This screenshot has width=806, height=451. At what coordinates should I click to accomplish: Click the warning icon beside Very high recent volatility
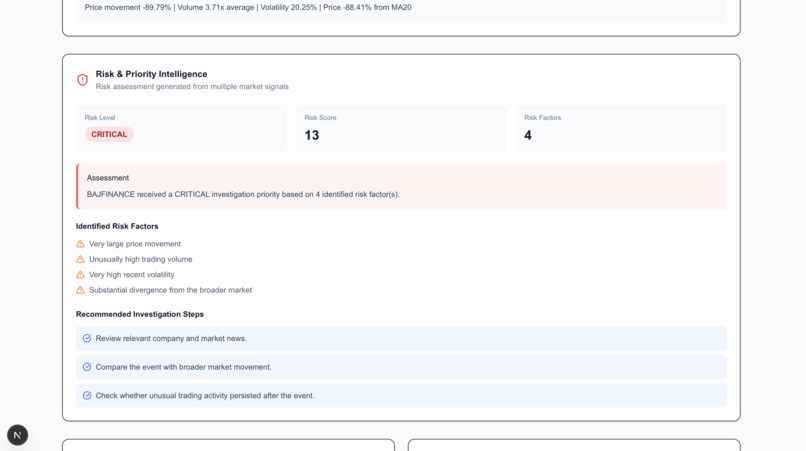80,275
